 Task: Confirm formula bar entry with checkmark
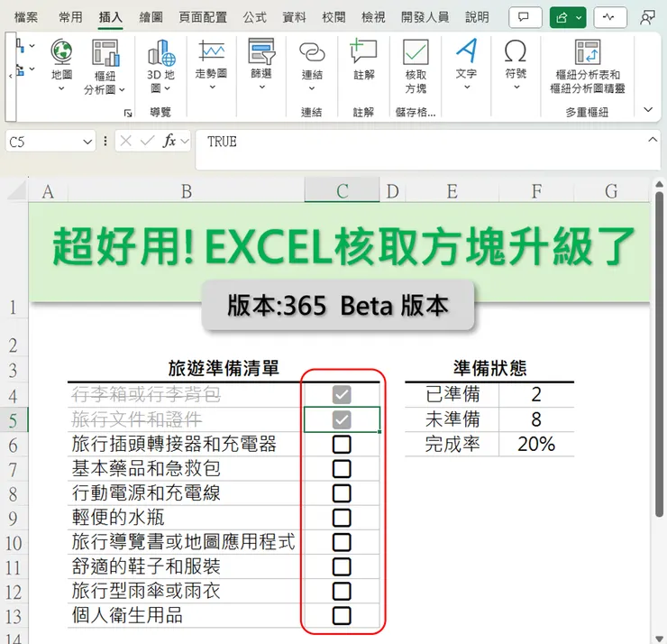147,141
